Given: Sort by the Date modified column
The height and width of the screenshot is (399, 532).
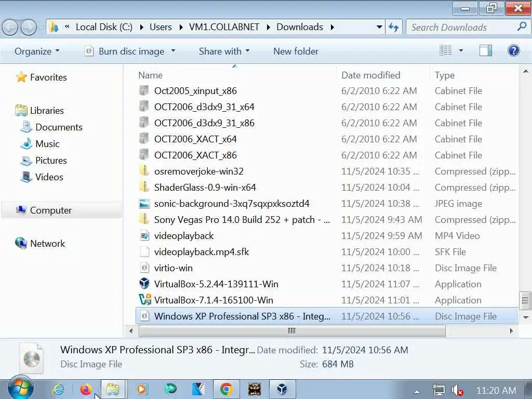Looking at the screenshot, I should click(x=371, y=75).
